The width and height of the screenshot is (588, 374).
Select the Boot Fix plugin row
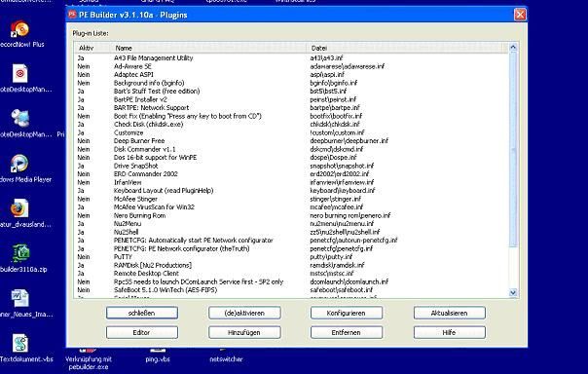291,116
